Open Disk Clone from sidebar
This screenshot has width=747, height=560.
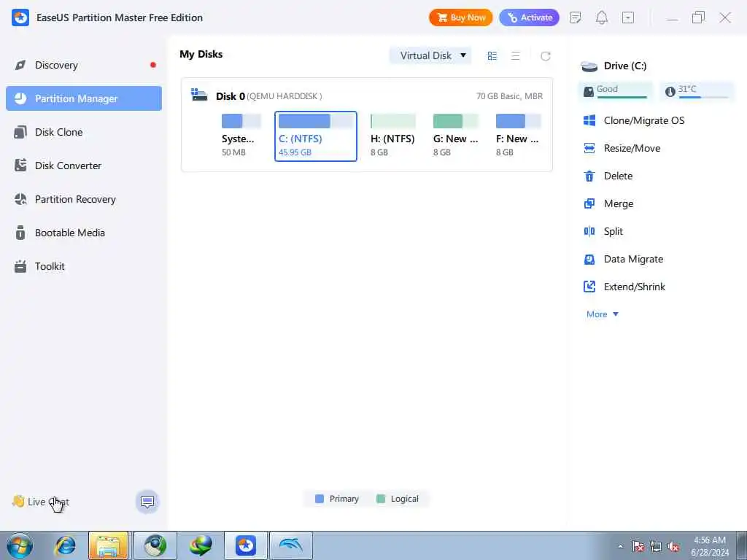(83, 132)
